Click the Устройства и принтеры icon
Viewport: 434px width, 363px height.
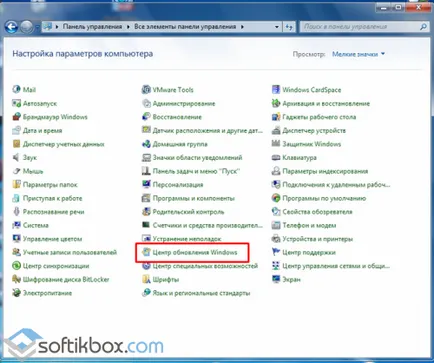pos(276,239)
